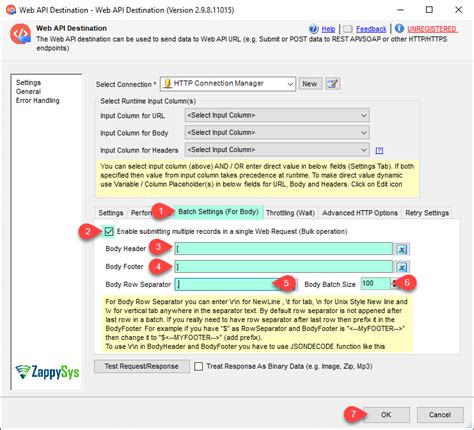The image size is (474, 430).
Task: Maximize the Web API Destination window
Action: tap(429, 10)
